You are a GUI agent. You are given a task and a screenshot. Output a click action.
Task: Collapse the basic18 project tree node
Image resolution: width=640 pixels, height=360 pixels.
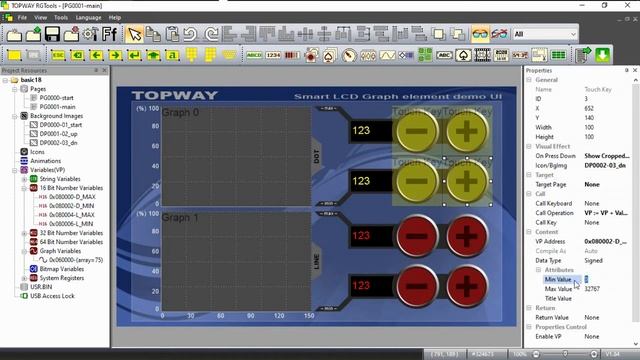[x=5, y=80]
